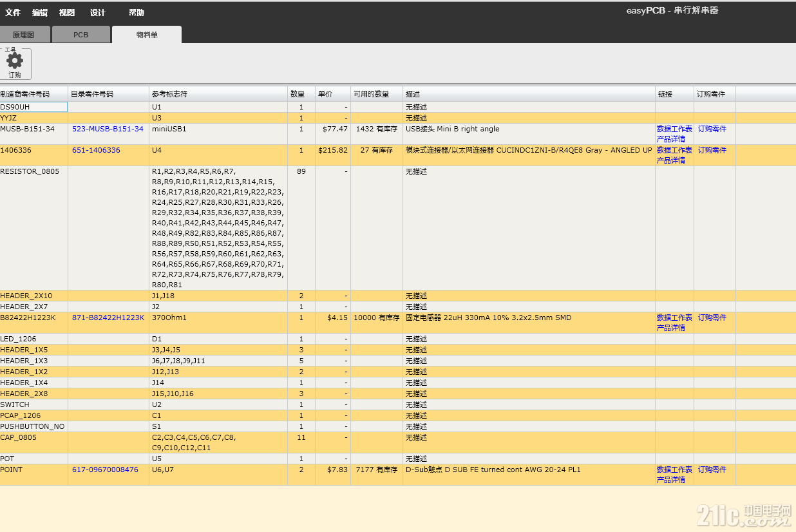Click 订购零件 for the POINT row
Screen dimensions: 796x532
(712, 470)
